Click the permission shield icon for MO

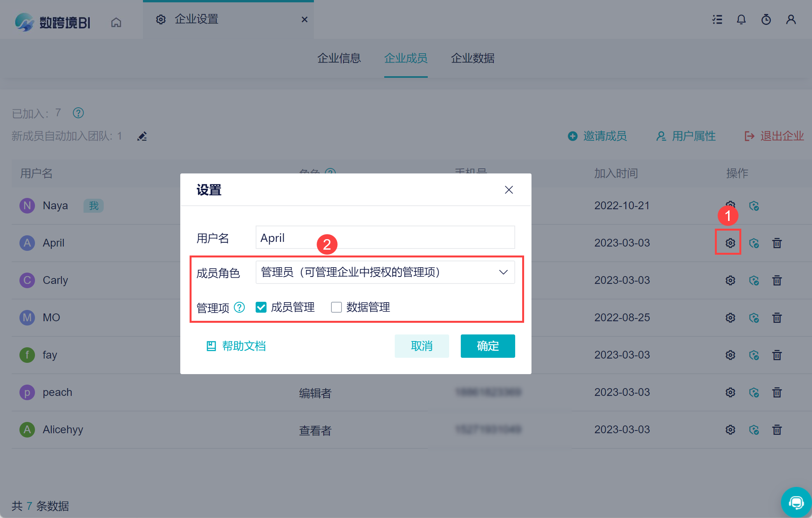click(x=754, y=318)
